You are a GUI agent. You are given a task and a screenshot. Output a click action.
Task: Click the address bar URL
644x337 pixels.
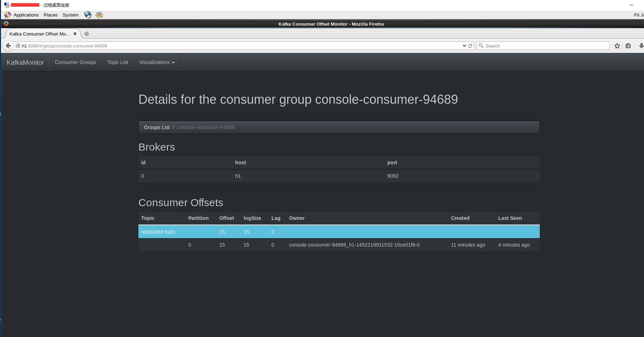(64, 46)
